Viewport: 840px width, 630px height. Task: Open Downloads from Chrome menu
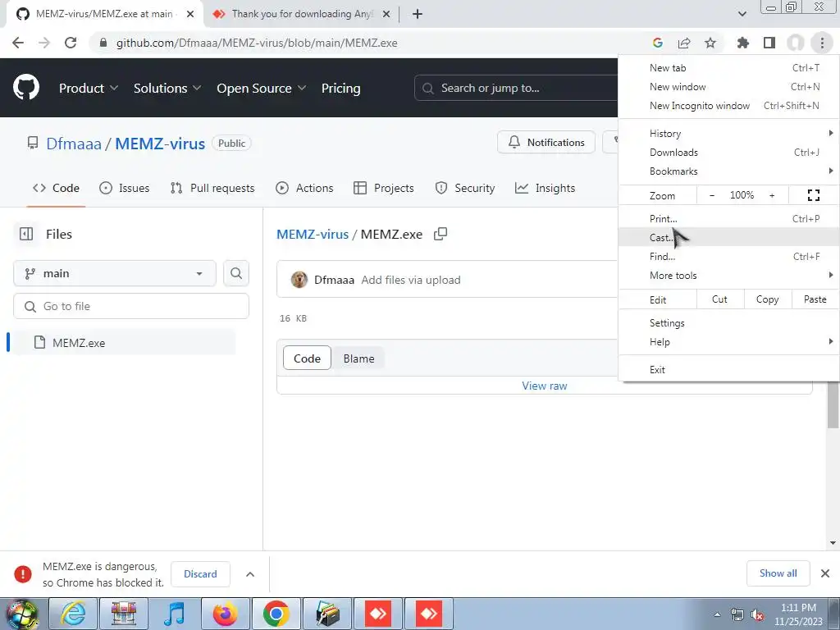(728, 152)
